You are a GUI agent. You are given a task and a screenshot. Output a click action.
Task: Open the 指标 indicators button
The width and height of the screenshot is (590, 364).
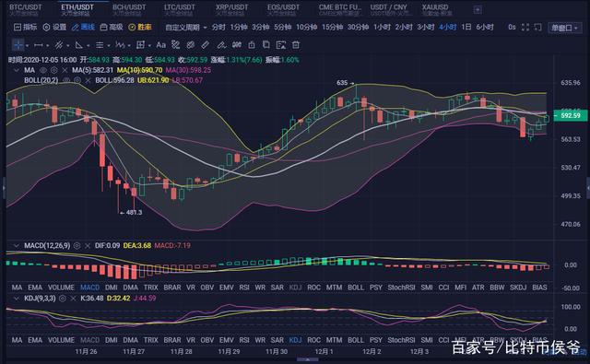pyautogui.click(x=26, y=27)
